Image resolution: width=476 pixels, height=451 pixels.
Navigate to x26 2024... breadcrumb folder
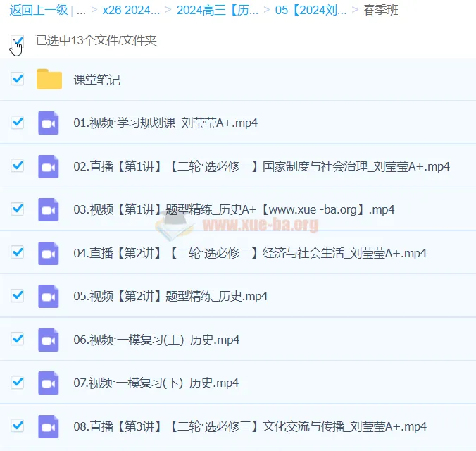[x=131, y=11]
